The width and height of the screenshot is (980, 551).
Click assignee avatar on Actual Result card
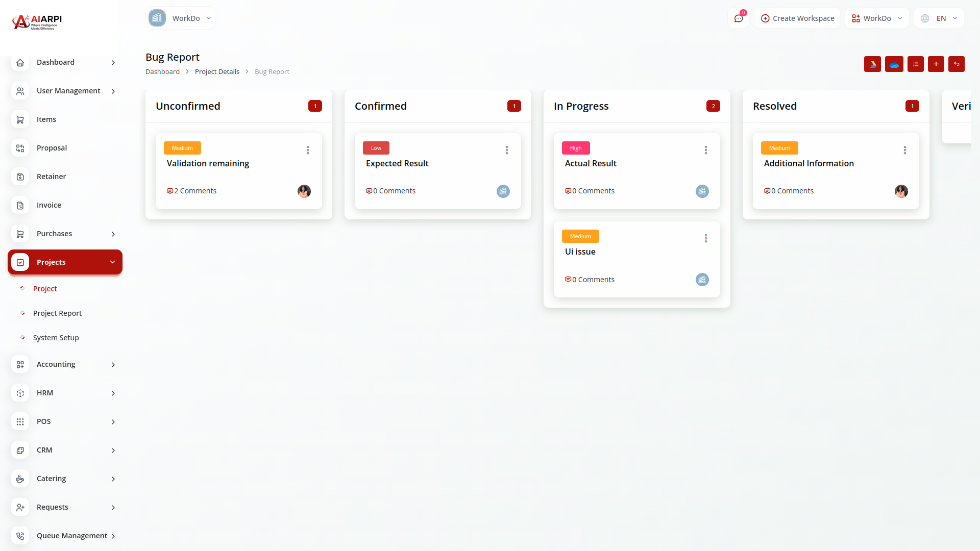pyautogui.click(x=702, y=191)
